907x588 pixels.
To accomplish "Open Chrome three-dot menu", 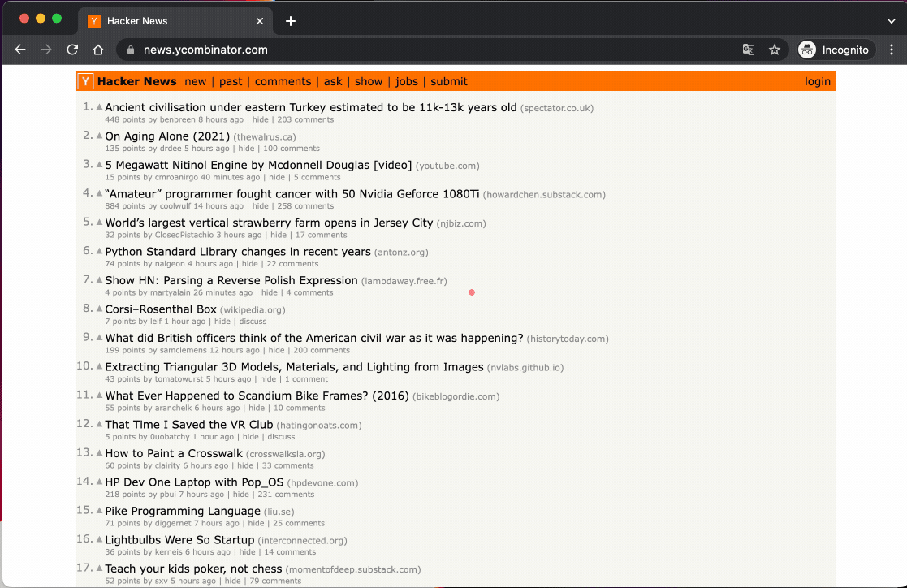I will point(892,50).
